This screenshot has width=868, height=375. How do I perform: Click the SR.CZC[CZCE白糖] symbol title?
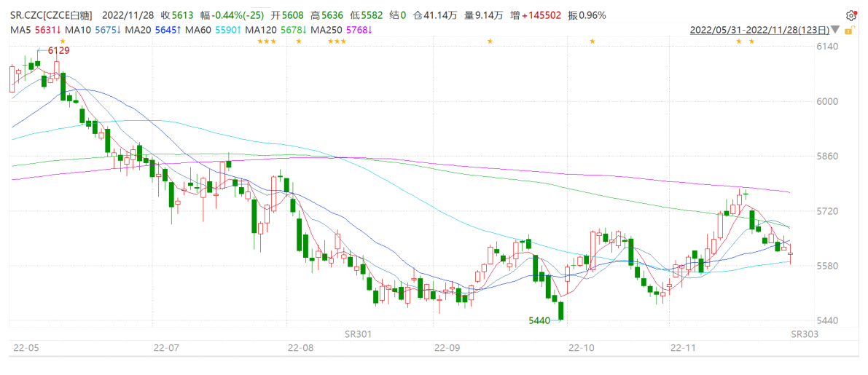pyautogui.click(x=54, y=15)
